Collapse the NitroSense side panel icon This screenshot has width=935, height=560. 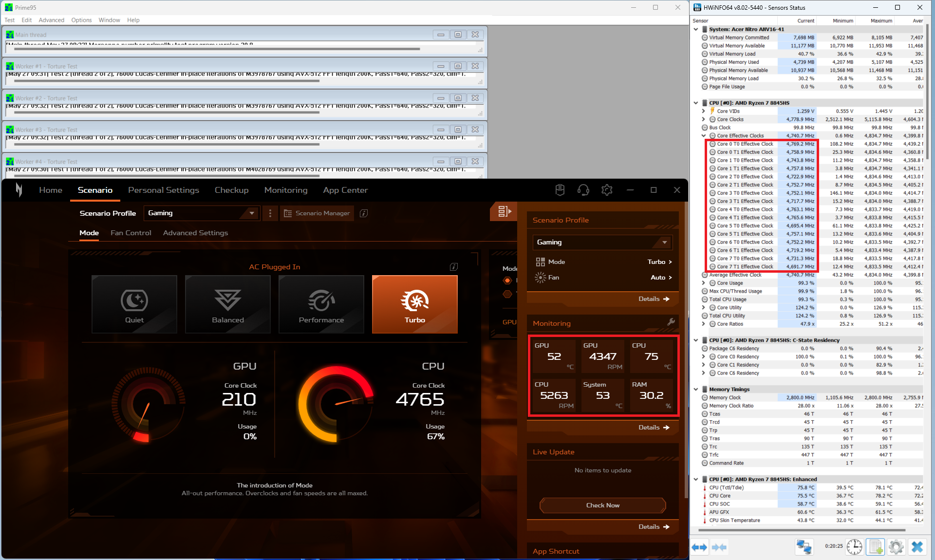(x=504, y=211)
